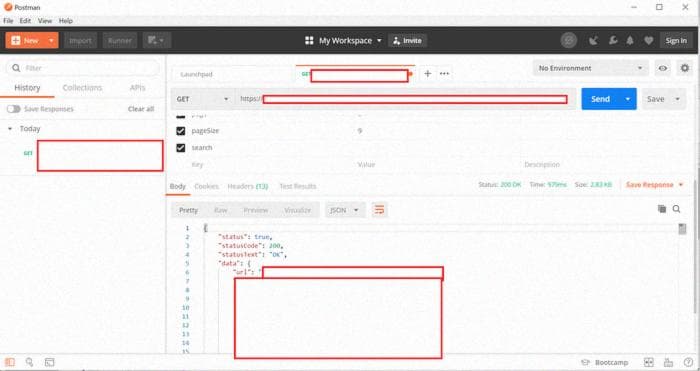Screen dimensions: 700x371
Task: Toggle sidebar icon in status bar
Action: click(10, 362)
